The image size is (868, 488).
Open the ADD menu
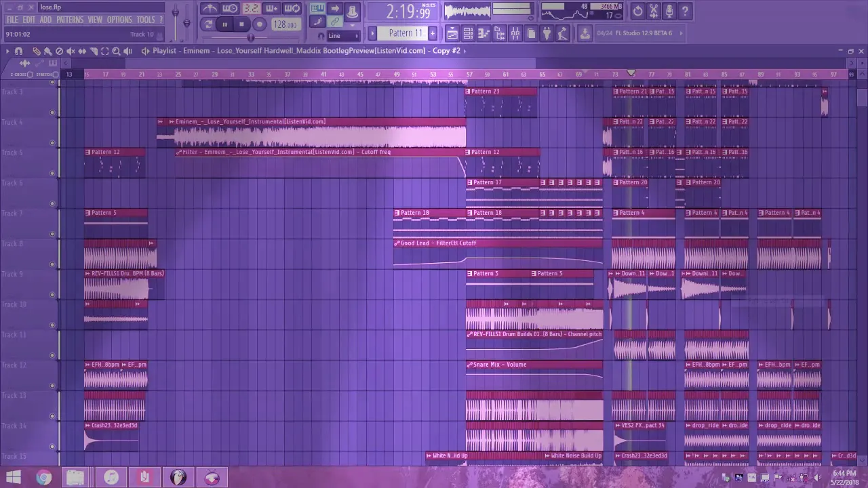coord(45,20)
